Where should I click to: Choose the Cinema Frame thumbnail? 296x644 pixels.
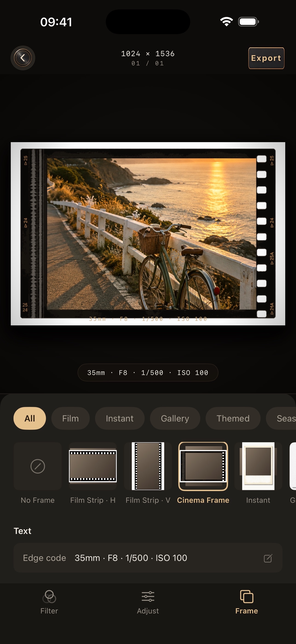click(203, 466)
